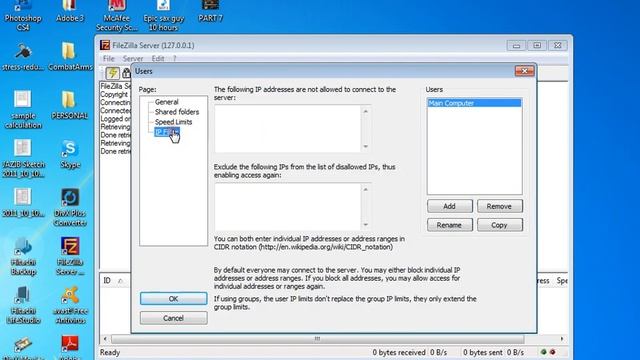Launch Skype desktop shortcut
Screen dimensions: 640x360
(70, 154)
